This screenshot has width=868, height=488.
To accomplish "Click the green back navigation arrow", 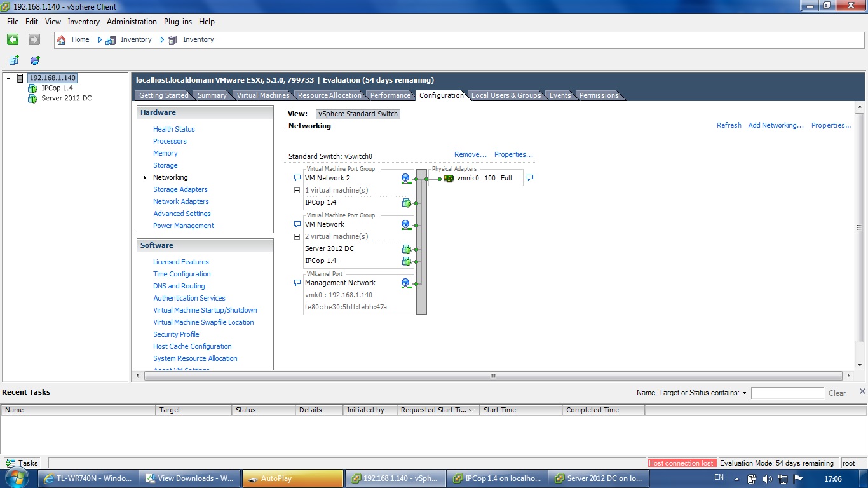I will (x=13, y=39).
